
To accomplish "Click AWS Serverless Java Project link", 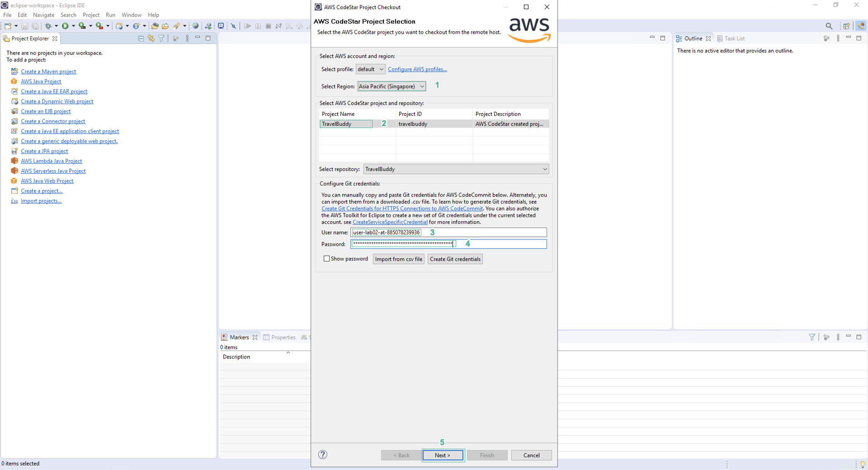I will point(53,171).
